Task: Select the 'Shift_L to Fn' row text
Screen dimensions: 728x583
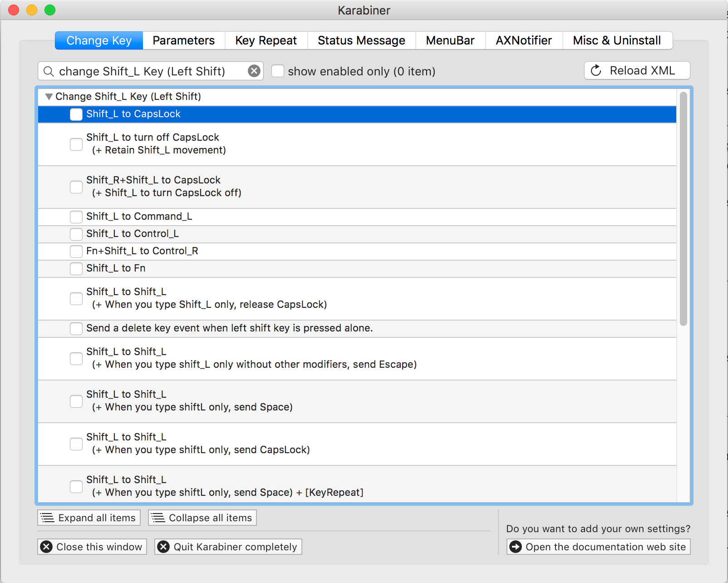Action: coord(116,268)
